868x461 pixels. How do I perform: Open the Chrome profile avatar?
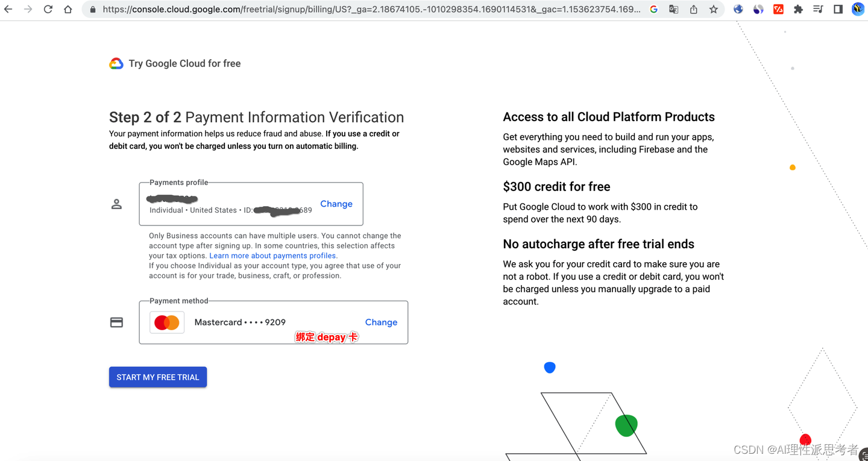pos(858,10)
